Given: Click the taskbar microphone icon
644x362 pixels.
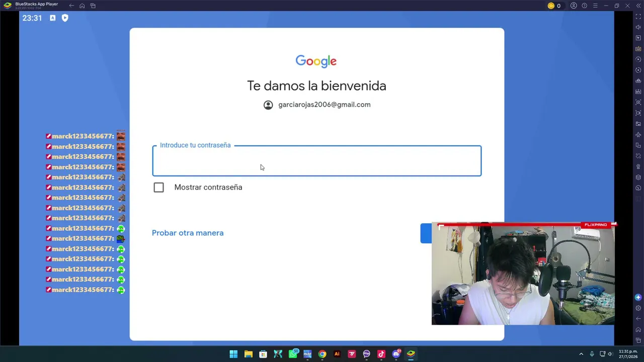Looking at the screenshot, I should tap(592, 354).
